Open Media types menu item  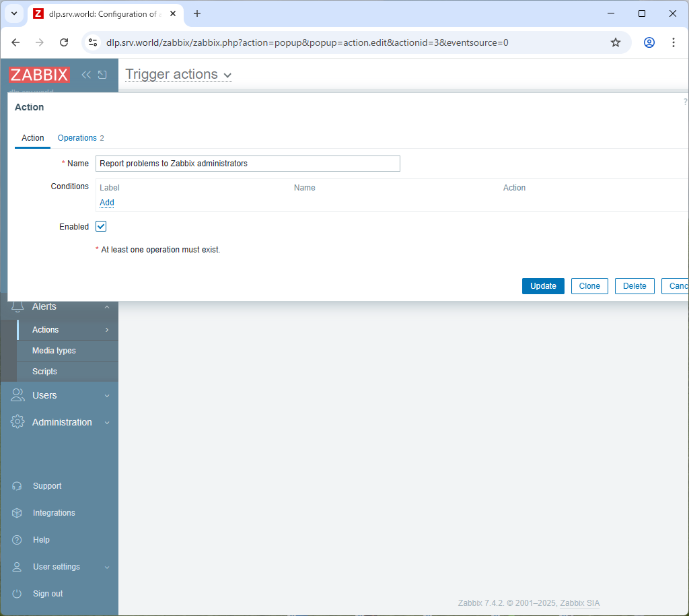click(54, 351)
